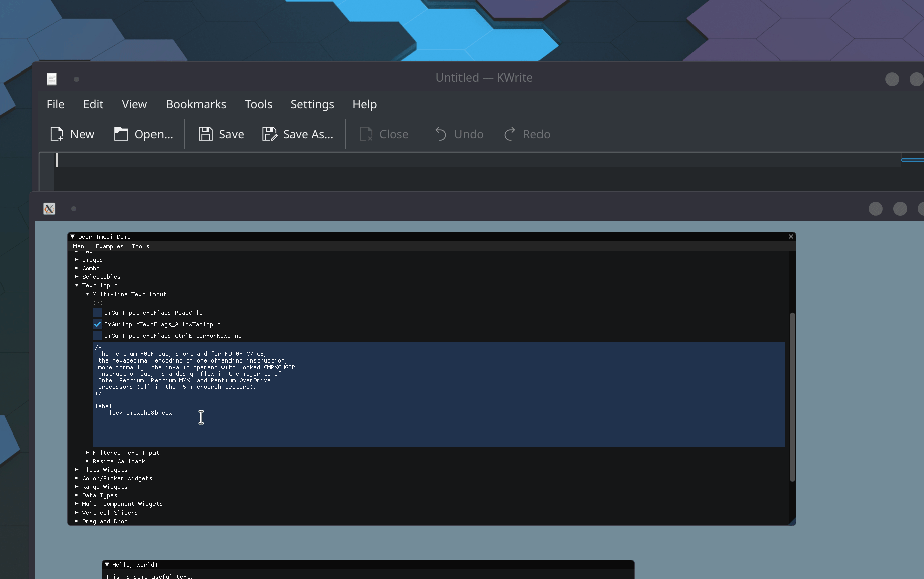Open the ImGui Menu menu
Screen dimensions: 924x579
point(80,246)
